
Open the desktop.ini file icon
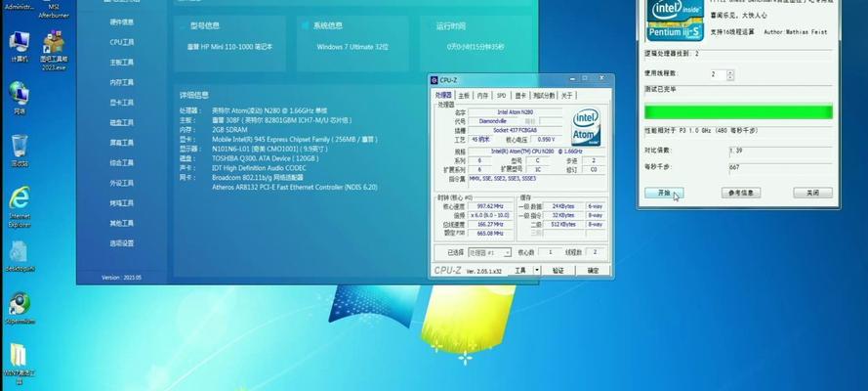[20, 256]
